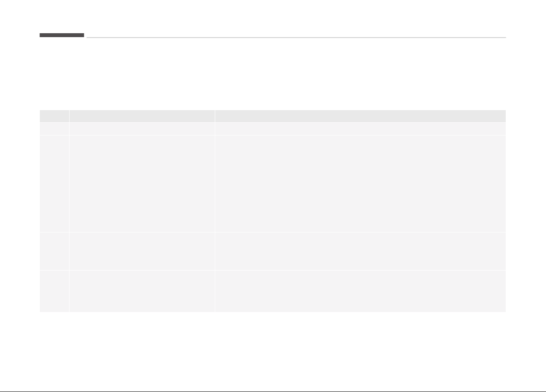The image size is (546, 392).
Task: Select the middle header cell of the table
Action: (142, 116)
